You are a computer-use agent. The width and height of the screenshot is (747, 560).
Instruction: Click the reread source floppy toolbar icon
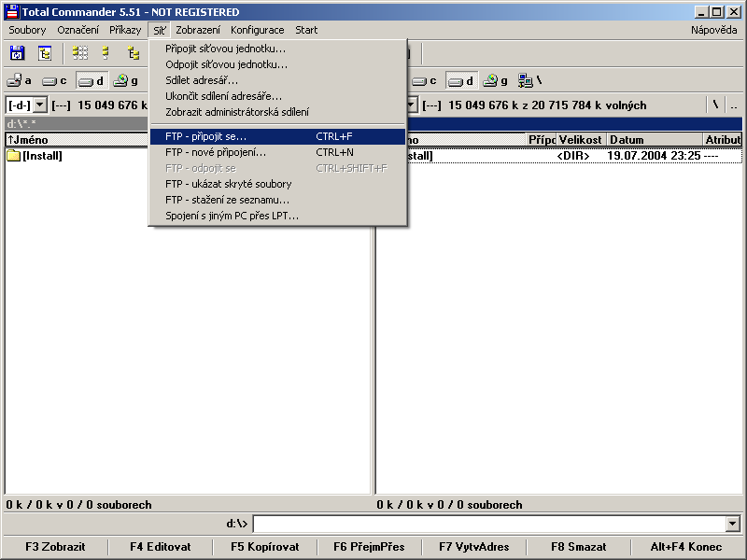pyautogui.click(x=17, y=53)
